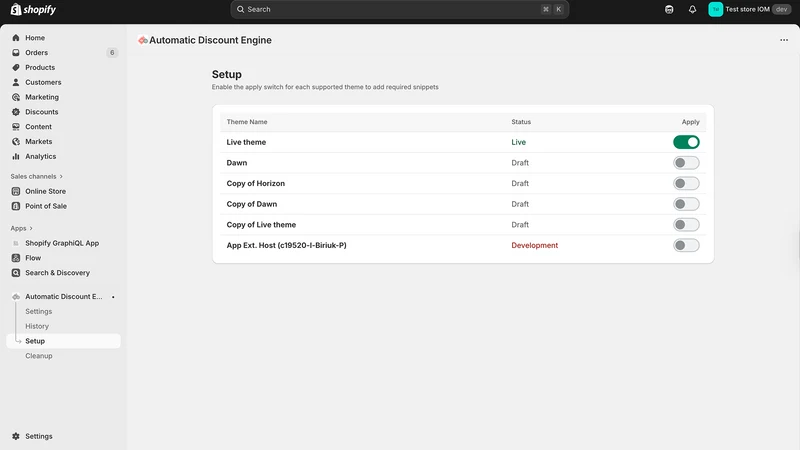Click the Settings gear icon
800x450 pixels.
tap(16, 436)
